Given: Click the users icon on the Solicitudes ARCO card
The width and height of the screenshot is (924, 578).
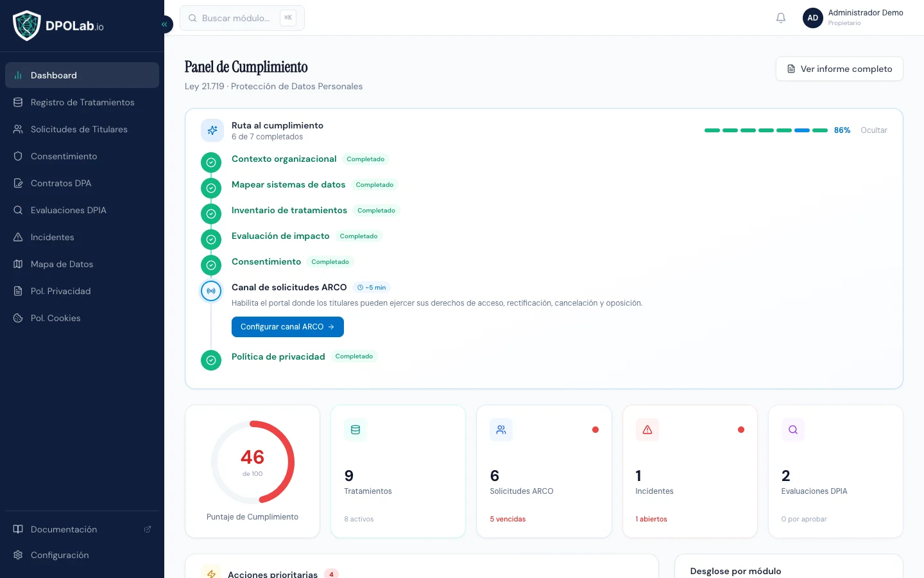Looking at the screenshot, I should click(501, 430).
